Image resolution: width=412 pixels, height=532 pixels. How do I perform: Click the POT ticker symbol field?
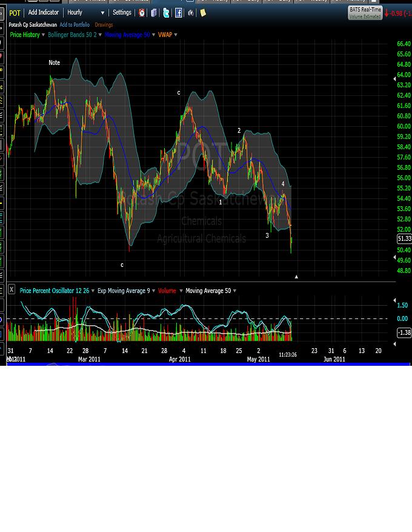(x=15, y=13)
